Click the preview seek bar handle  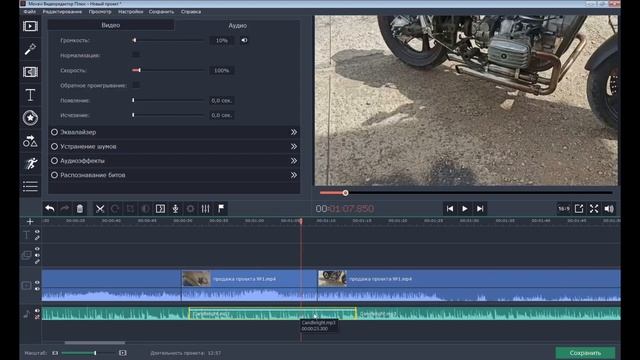click(x=345, y=193)
